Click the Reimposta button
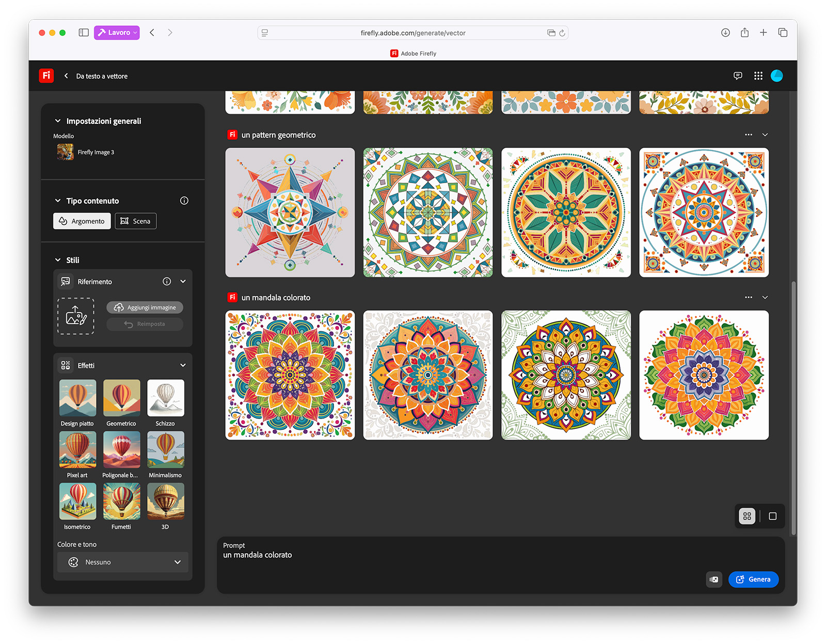 145,324
